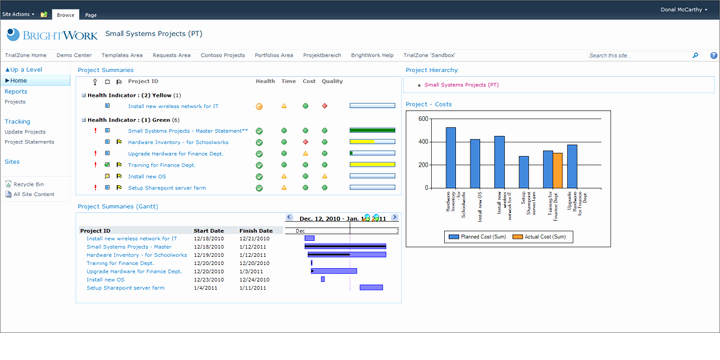Click the All Site Content icon
The width and height of the screenshot is (720, 360).
pos(8,194)
